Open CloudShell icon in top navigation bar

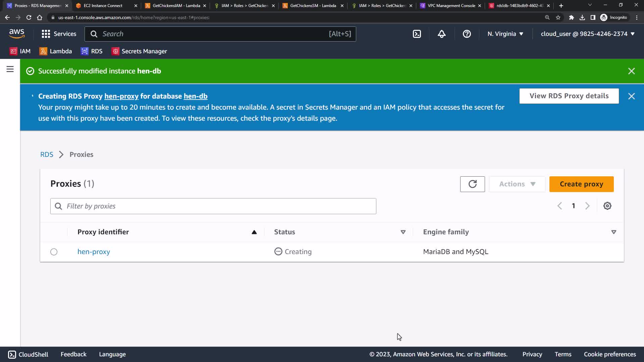coord(417,34)
